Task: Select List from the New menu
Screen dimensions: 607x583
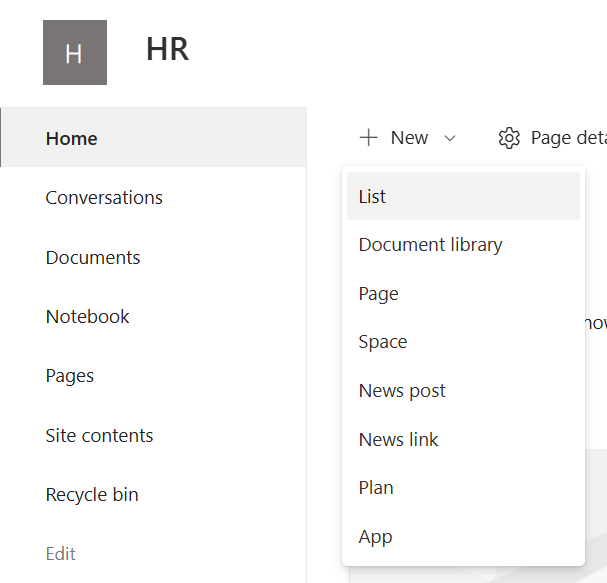Action: 372,196
